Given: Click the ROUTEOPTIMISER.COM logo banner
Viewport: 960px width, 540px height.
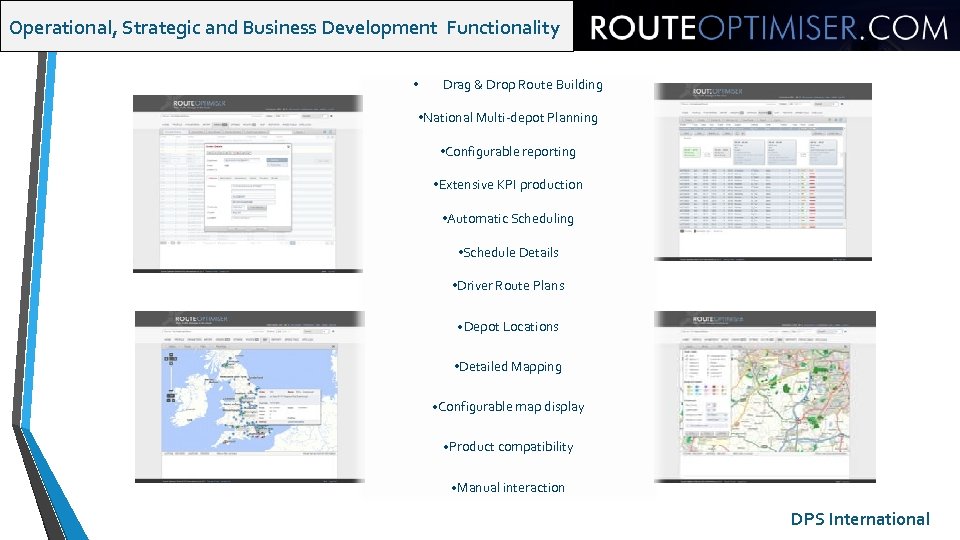Looking at the screenshot, I should tap(767, 26).
